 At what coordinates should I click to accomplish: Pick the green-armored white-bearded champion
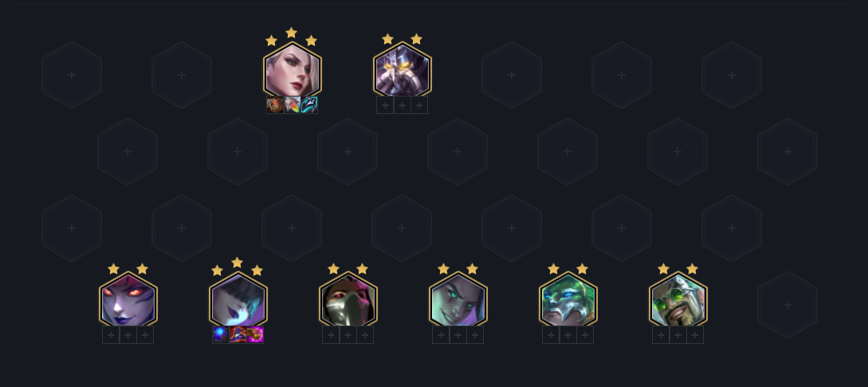coord(568,300)
